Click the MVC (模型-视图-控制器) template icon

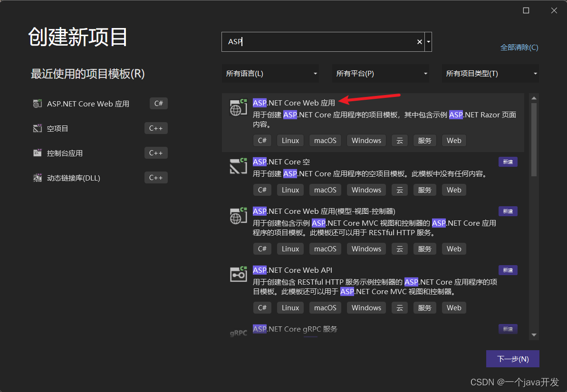click(x=238, y=216)
